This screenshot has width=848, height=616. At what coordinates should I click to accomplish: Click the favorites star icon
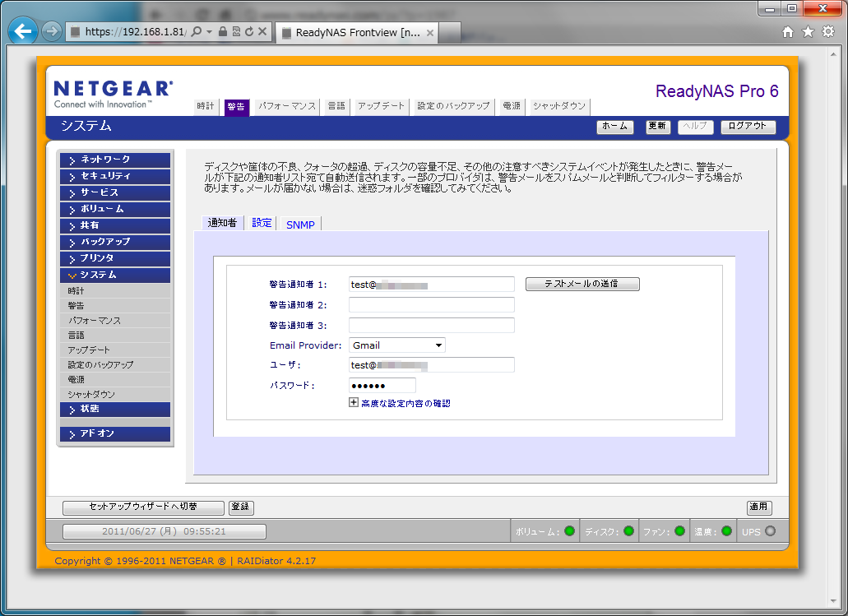[808, 31]
